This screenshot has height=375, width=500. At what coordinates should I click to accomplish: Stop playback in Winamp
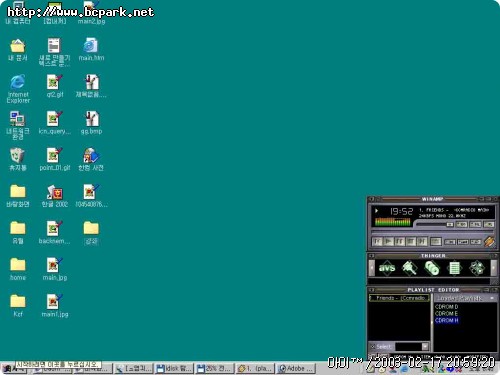411,241
